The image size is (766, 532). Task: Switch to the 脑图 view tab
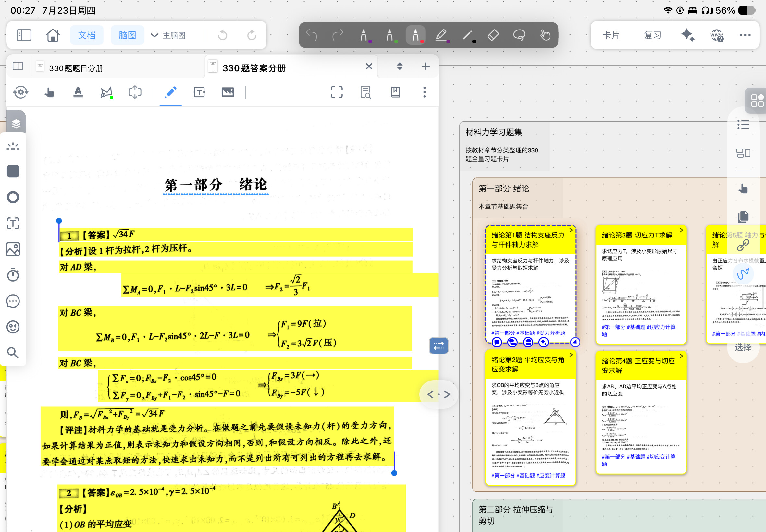coord(127,35)
